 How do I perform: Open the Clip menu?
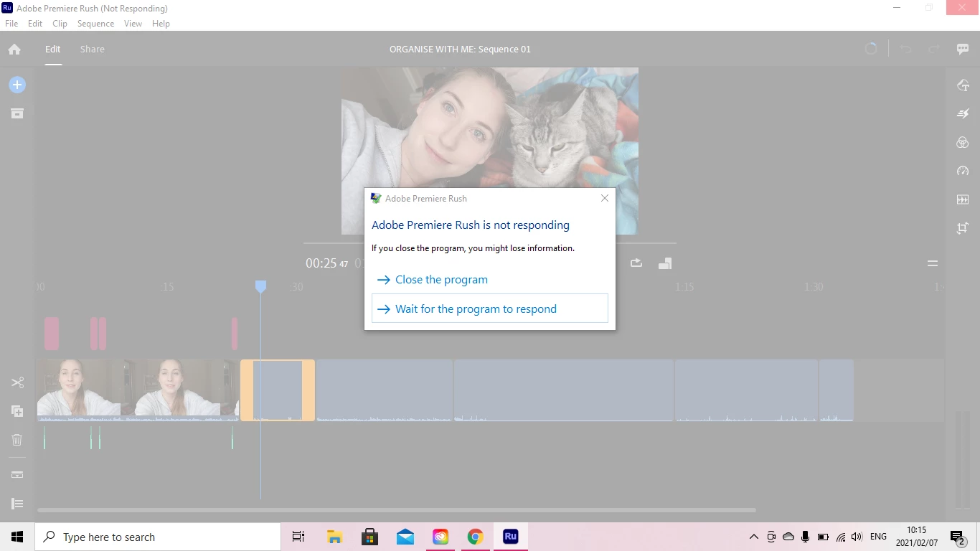point(60,24)
